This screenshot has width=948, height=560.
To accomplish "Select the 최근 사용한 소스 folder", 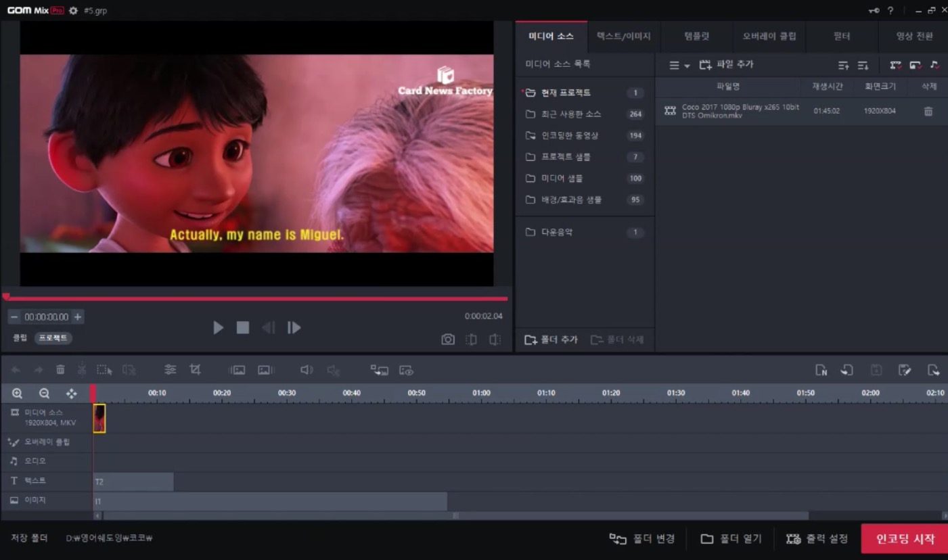I will coord(585,114).
